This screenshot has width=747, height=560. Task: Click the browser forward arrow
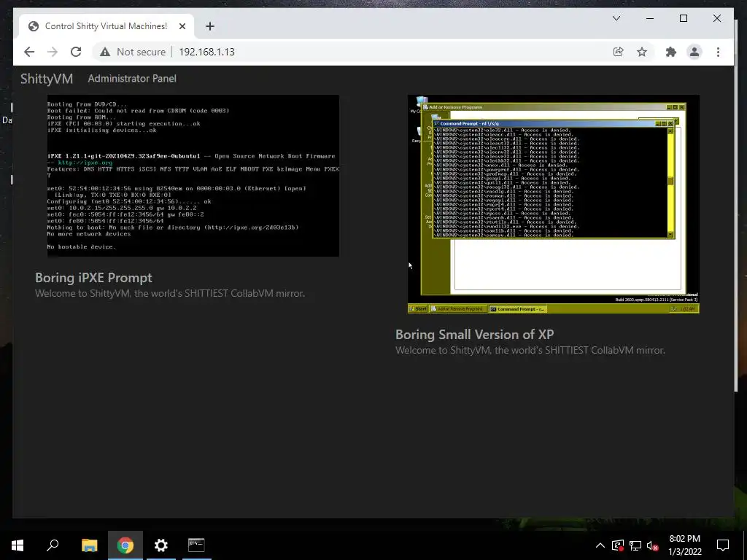53,52
